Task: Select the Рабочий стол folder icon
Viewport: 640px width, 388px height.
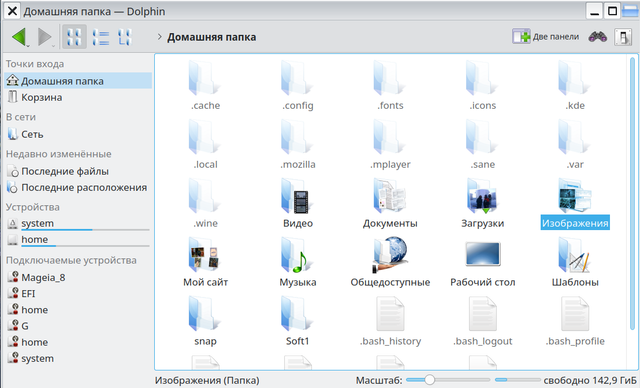Action: 482,254
